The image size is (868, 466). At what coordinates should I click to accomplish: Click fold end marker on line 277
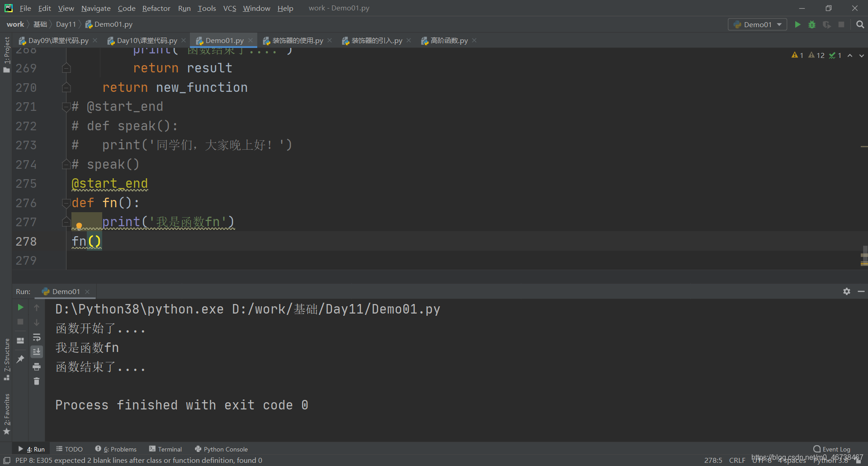(66, 222)
